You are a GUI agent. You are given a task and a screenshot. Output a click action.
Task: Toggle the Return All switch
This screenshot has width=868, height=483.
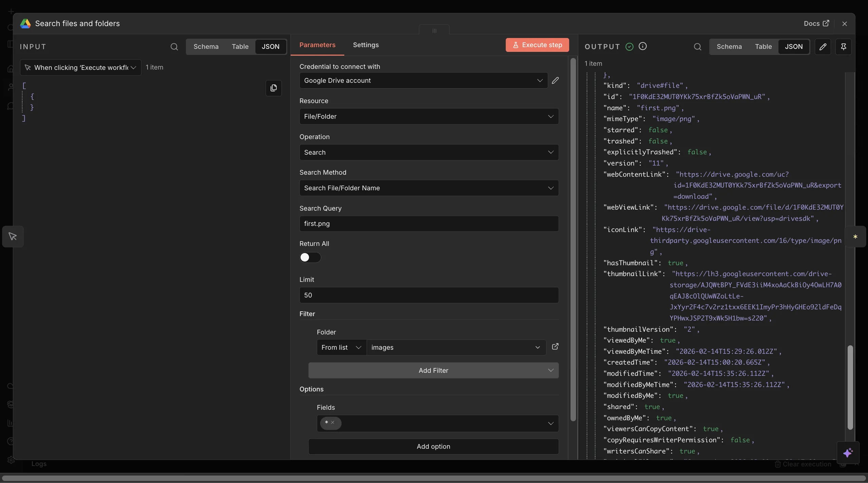310,257
